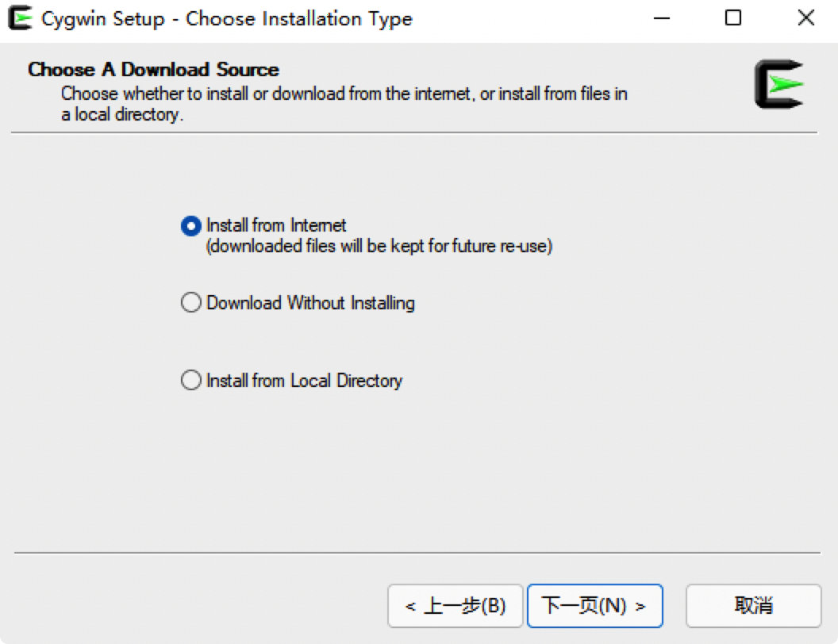Go back with the 上一步(B) button
The height and width of the screenshot is (644, 838).
456,606
